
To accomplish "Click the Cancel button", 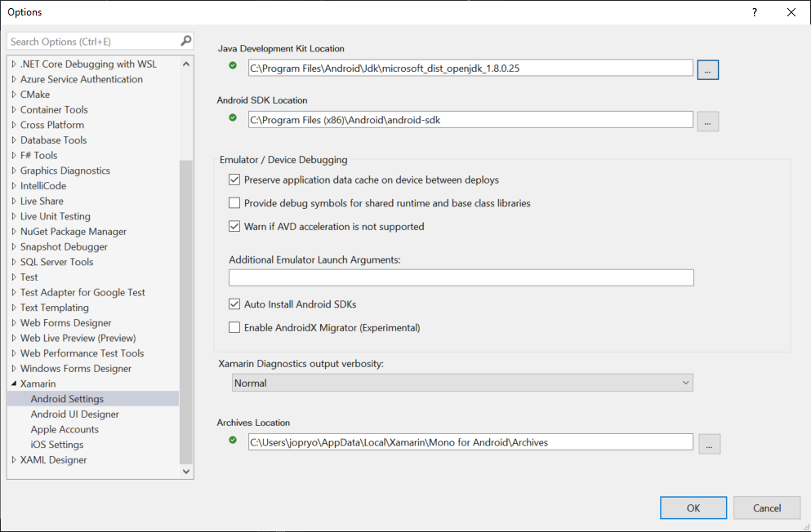I will click(x=767, y=508).
